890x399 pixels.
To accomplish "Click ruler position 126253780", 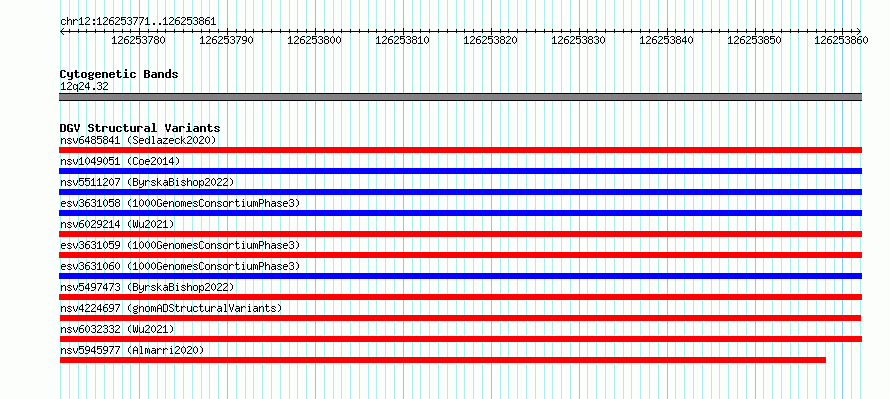I will pyautogui.click(x=138, y=40).
